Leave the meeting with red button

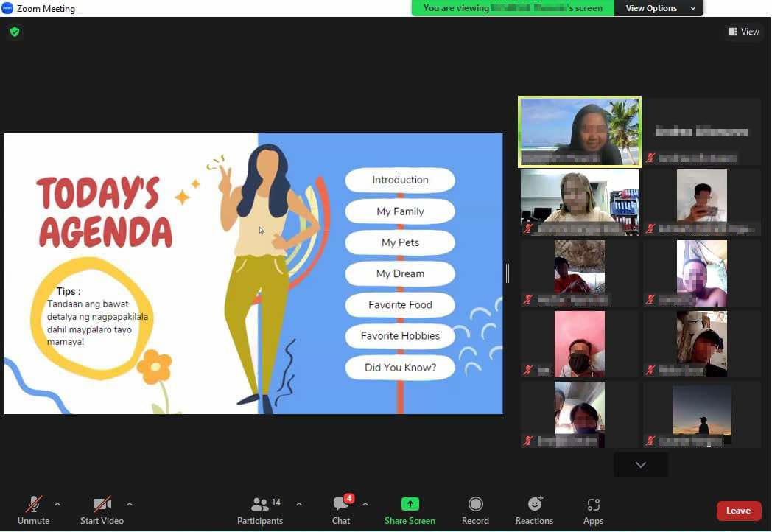[x=738, y=511]
